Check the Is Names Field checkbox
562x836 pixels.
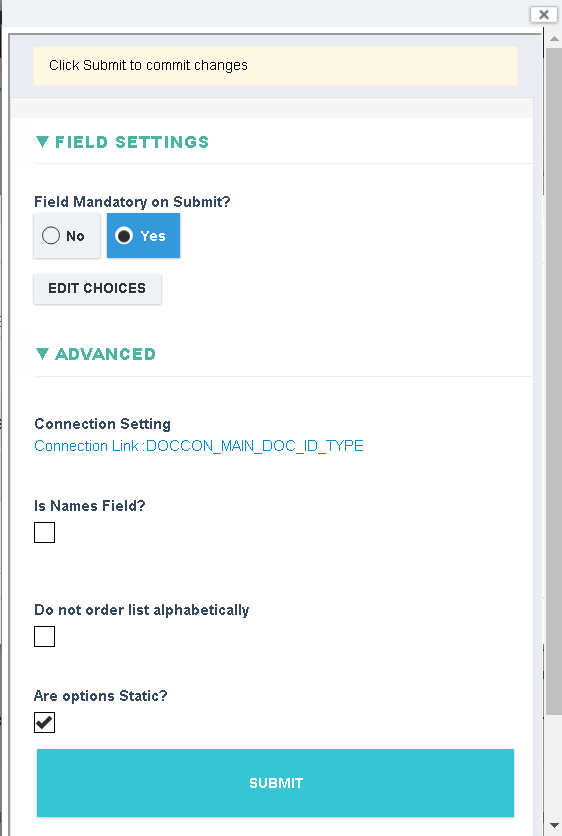(44, 532)
